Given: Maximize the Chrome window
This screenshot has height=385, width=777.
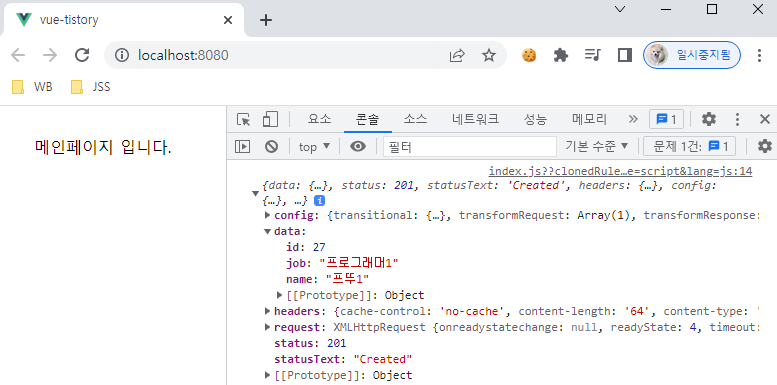Looking at the screenshot, I should (712, 9).
